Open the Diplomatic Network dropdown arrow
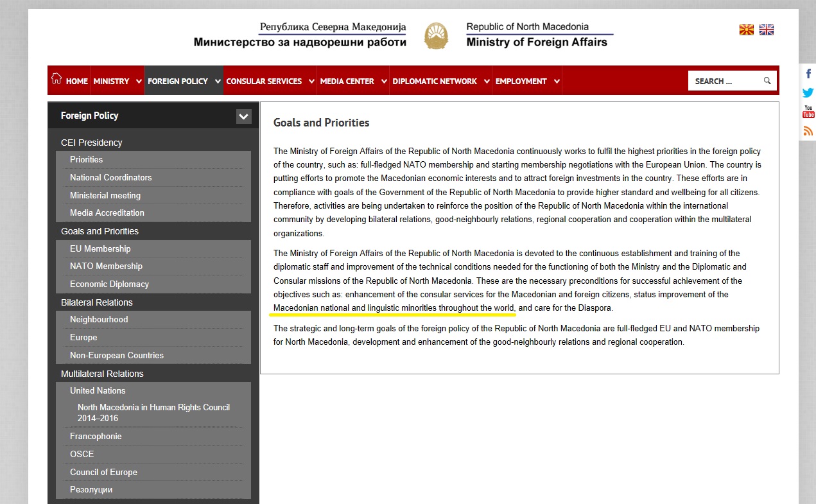Image resolution: width=816 pixels, height=504 pixels. 487,82
